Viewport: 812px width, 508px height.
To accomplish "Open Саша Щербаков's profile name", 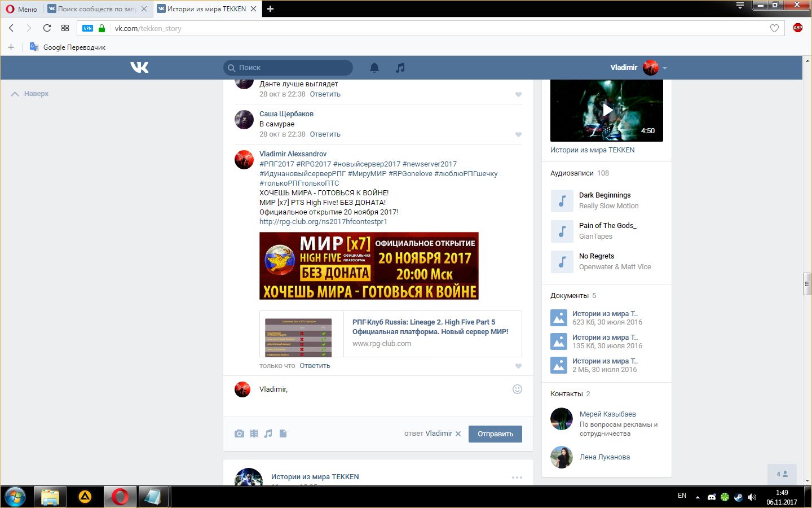I will (x=286, y=114).
